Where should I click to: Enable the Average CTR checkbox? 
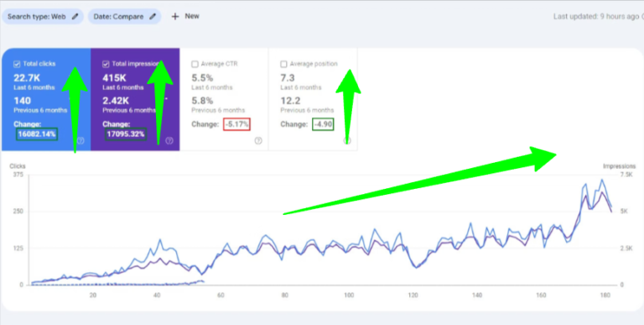(195, 64)
